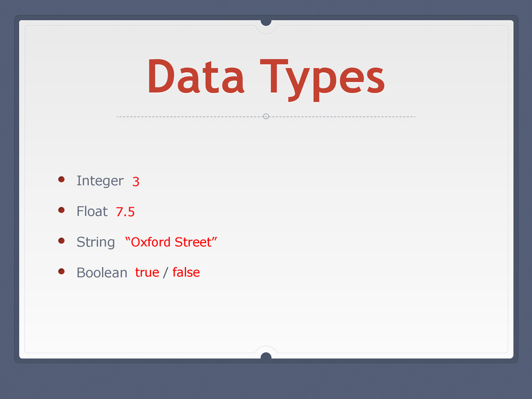
Task: Click the word Types in the title
Action: [x=323, y=80]
